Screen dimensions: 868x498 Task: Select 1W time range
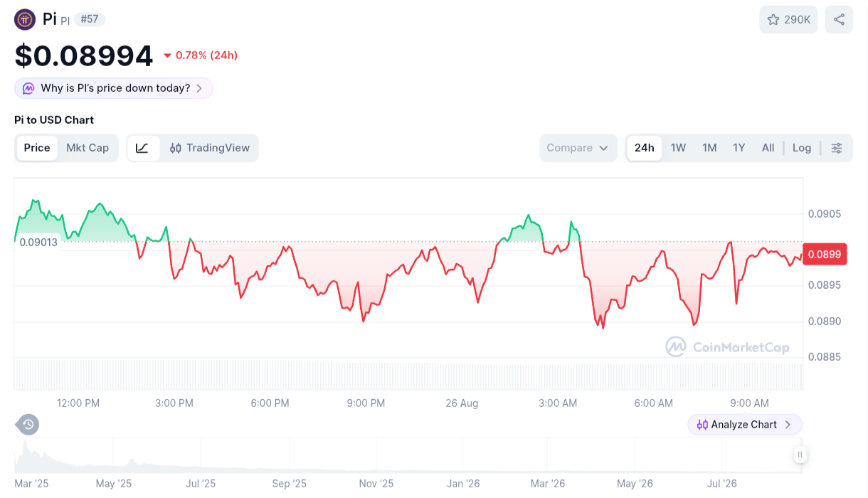pos(678,148)
